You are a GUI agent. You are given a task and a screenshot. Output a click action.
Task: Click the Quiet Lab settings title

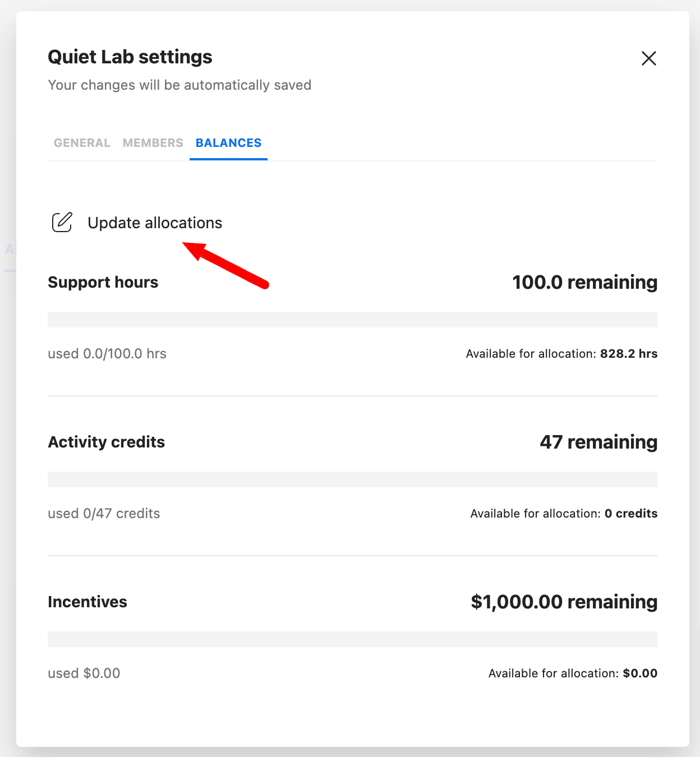[130, 57]
